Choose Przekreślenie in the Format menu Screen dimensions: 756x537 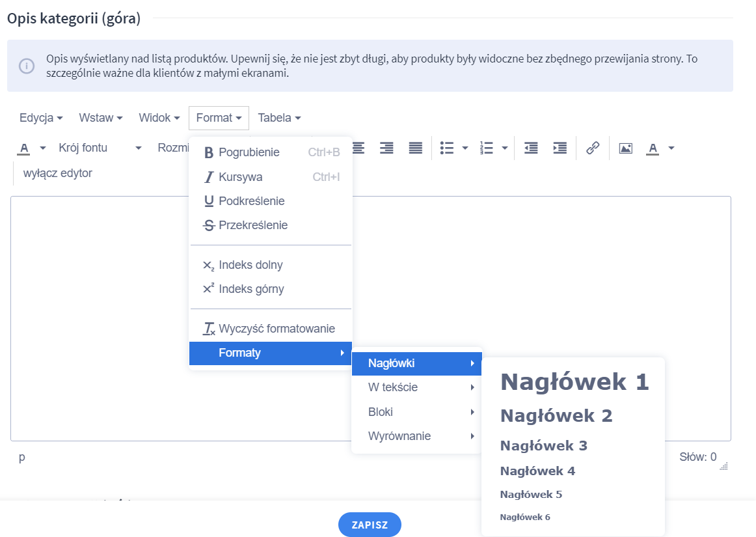[271, 225]
